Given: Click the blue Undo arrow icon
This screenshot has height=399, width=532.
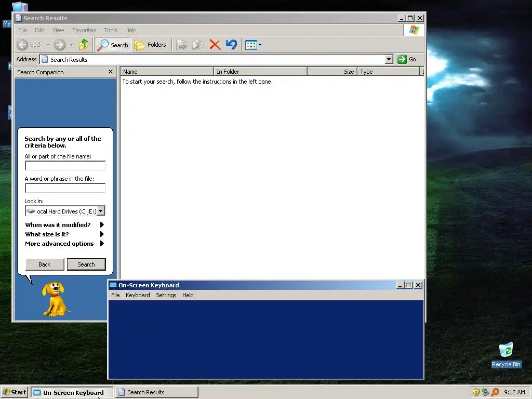Looking at the screenshot, I should [x=231, y=45].
